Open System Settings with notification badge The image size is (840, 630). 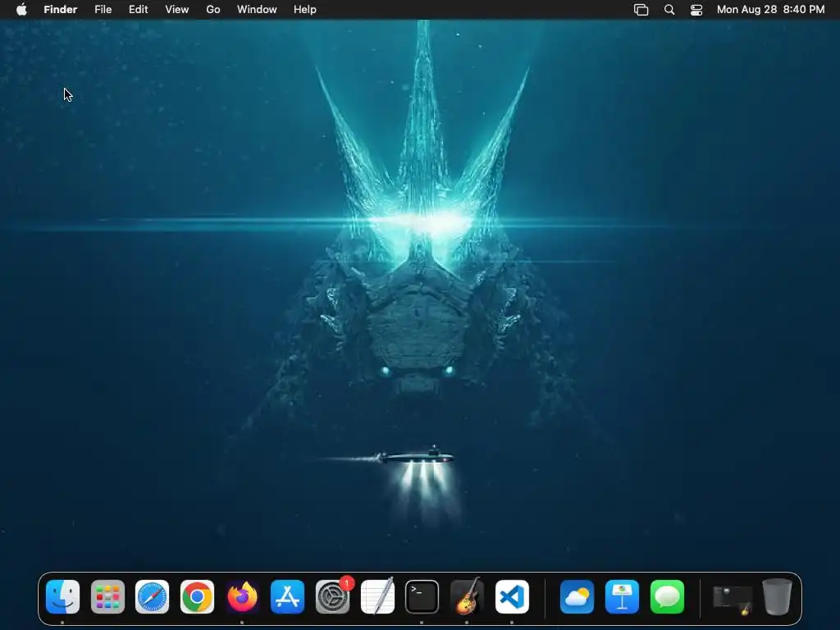pyautogui.click(x=333, y=596)
